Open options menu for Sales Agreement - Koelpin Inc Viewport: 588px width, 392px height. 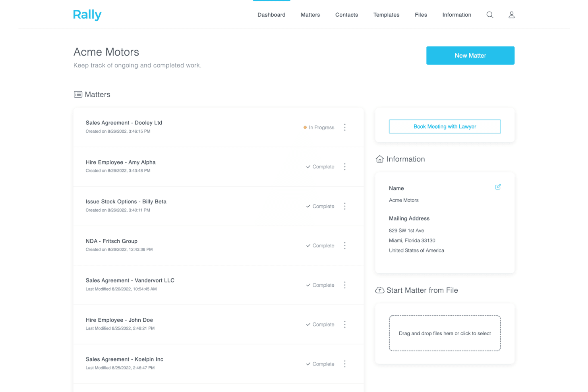pos(345,364)
